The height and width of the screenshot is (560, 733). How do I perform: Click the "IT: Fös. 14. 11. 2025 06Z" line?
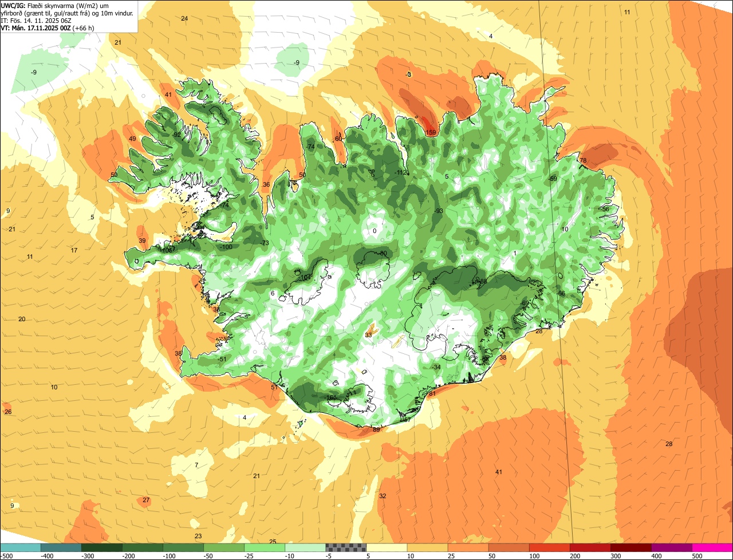pyautogui.click(x=37, y=20)
